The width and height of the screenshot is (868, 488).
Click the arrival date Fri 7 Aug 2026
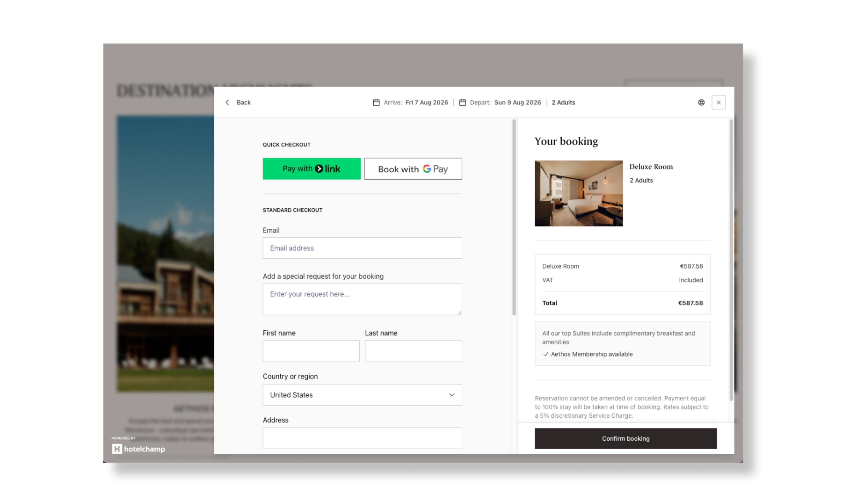[x=427, y=102]
